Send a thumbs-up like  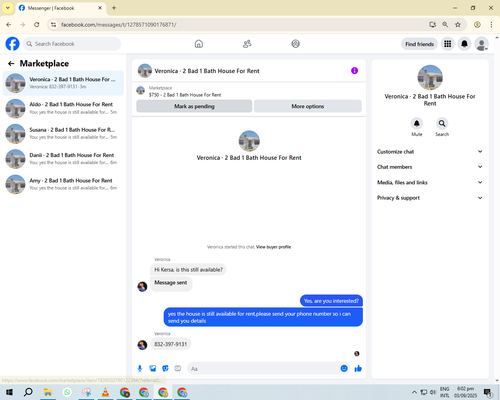pos(358,368)
